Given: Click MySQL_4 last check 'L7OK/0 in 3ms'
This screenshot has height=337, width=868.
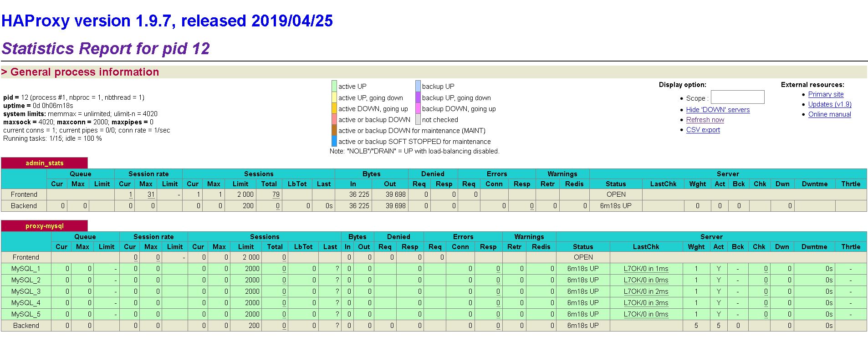Looking at the screenshot, I should tap(646, 303).
